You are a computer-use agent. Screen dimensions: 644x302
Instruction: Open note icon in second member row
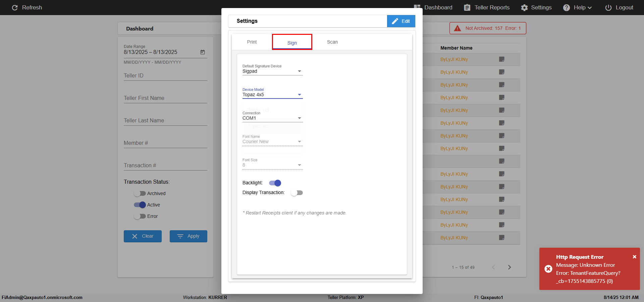[x=502, y=72]
